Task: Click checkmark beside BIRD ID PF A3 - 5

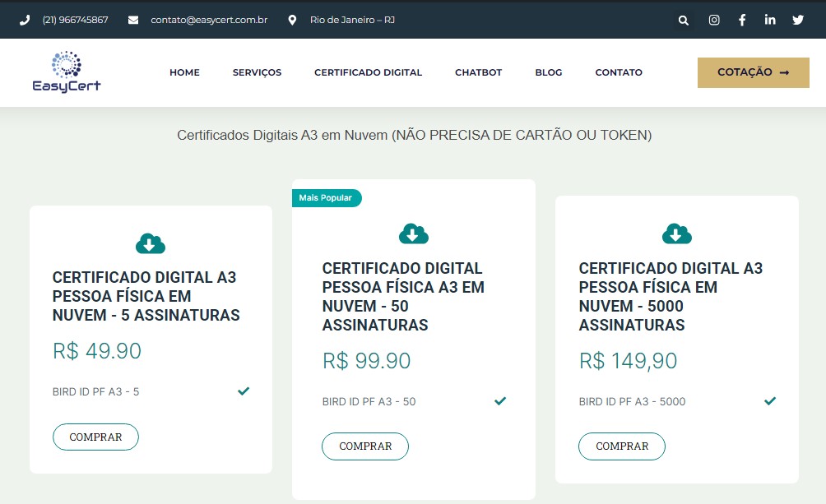Action: 244,391
